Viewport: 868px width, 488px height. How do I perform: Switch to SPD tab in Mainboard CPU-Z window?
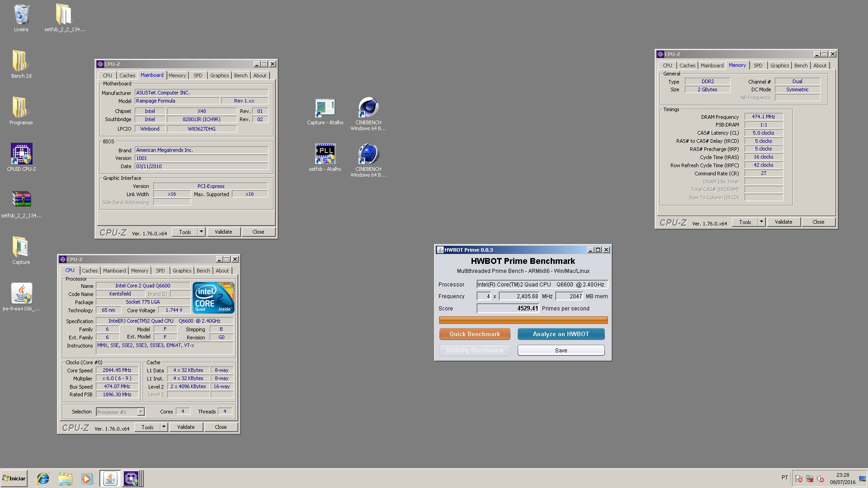198,75
